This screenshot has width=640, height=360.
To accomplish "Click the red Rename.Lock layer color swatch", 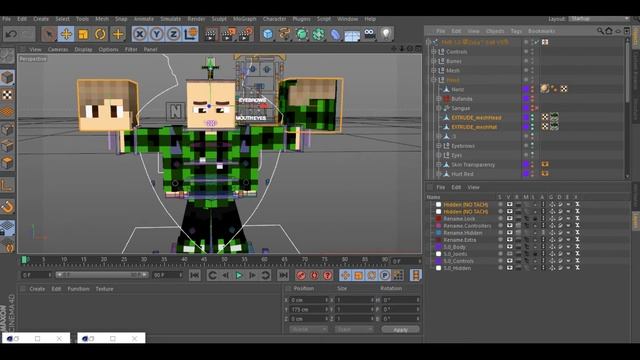I will 438,218.
